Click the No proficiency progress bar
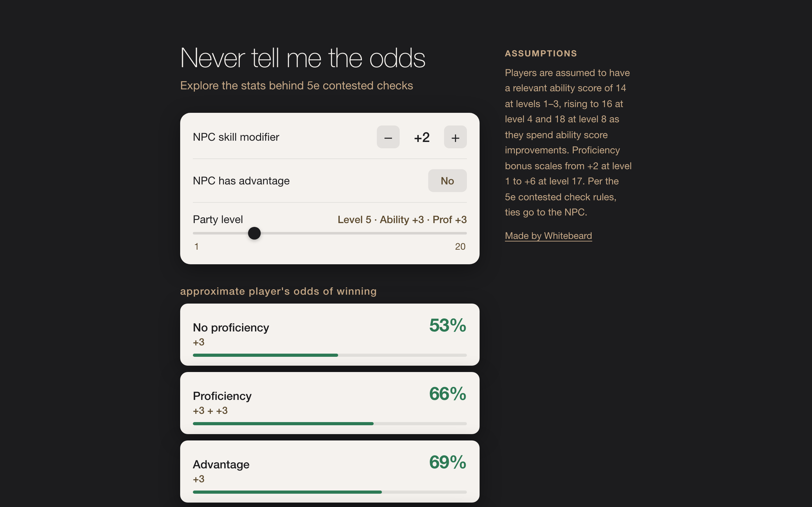 tap(330, 355)
